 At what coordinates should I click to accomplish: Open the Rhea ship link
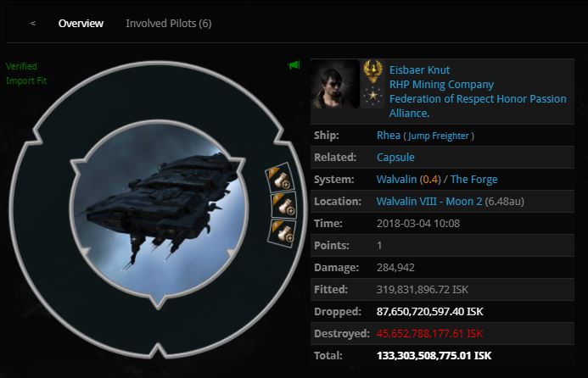388,136
